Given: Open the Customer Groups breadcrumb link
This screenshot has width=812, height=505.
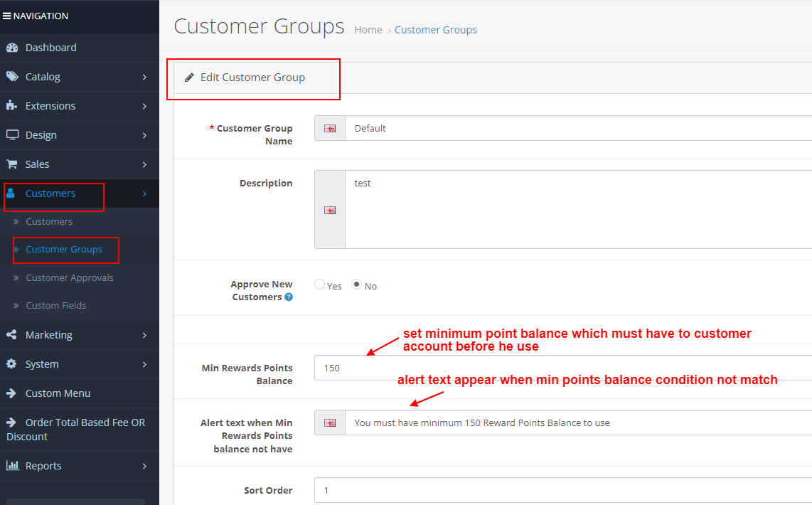Looking at the screenshot, I should click(435, 30).
